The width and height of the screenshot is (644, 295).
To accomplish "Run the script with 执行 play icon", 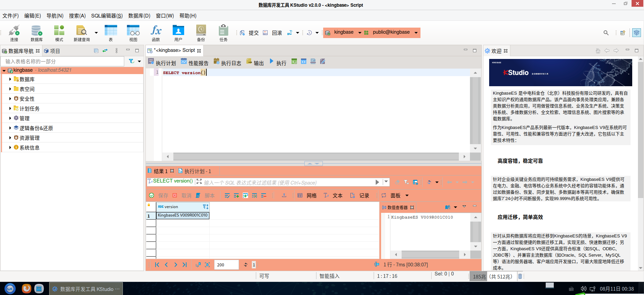I will (x=272, y=61).
